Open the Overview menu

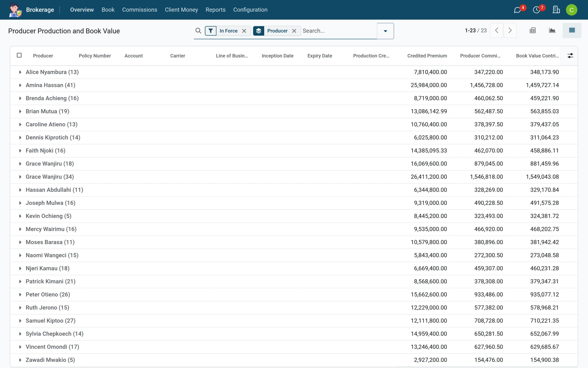click(x=82, y=10)
